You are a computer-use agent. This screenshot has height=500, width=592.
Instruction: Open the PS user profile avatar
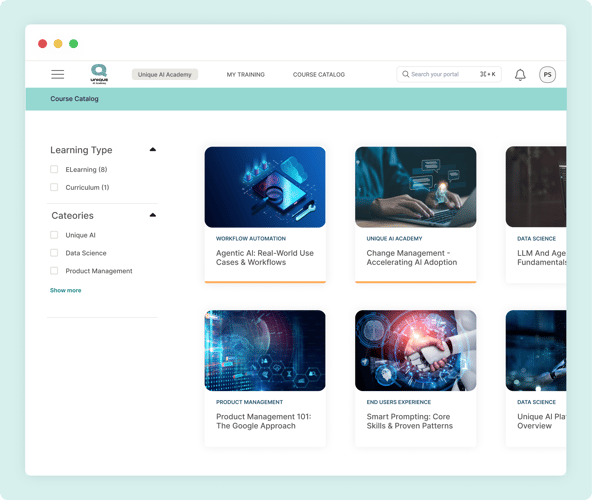pos(547,74)
